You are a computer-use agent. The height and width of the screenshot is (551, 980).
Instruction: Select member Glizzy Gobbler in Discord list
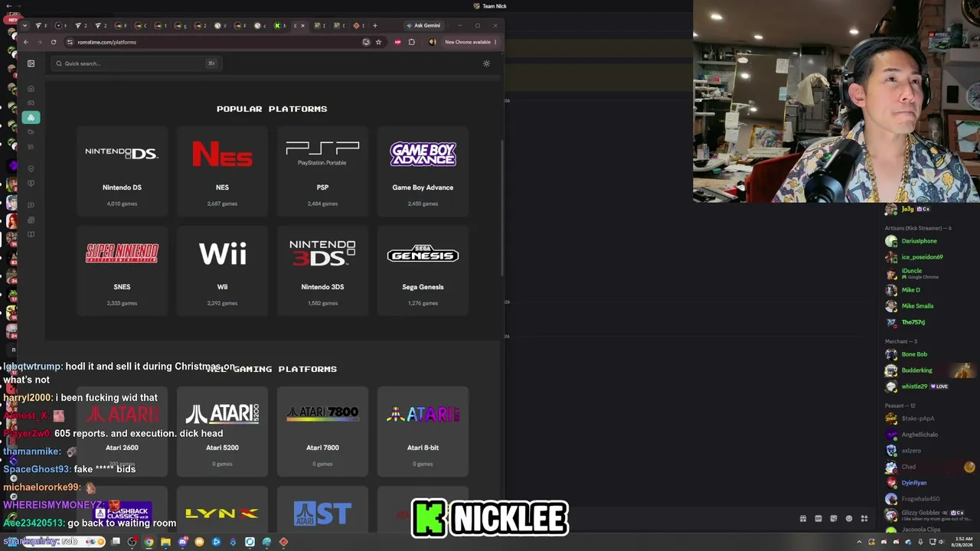click(928, 514)
